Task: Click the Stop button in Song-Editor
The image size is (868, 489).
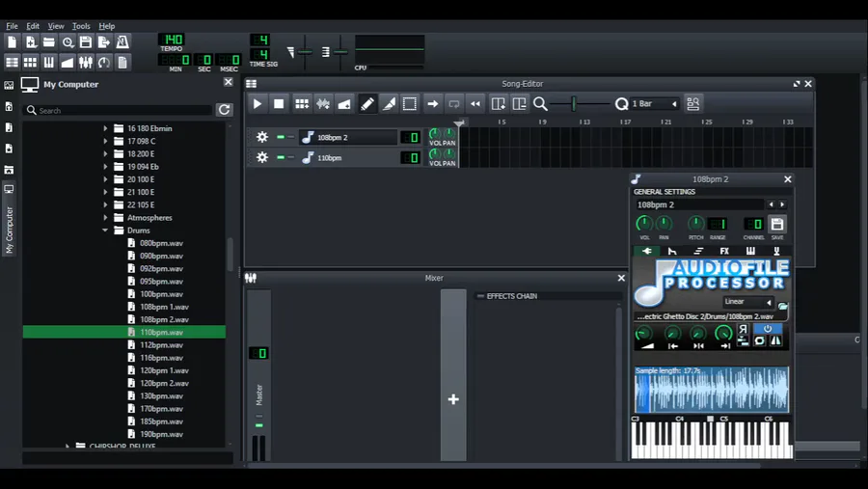Action: 279,103
